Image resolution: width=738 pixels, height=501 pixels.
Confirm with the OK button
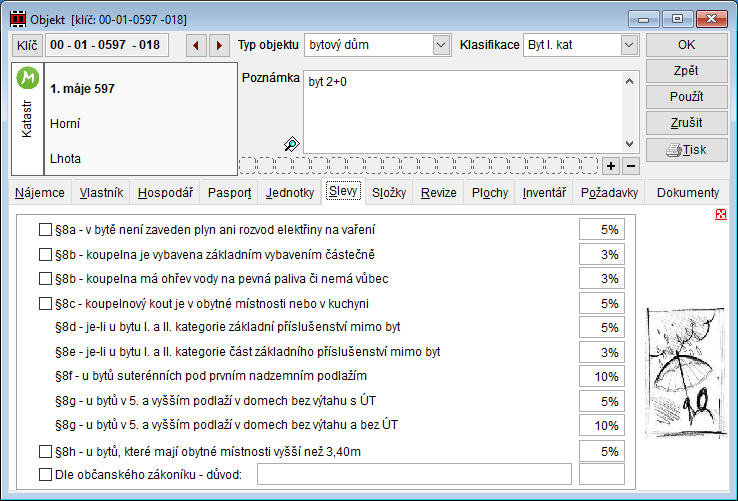pos(686,45)
